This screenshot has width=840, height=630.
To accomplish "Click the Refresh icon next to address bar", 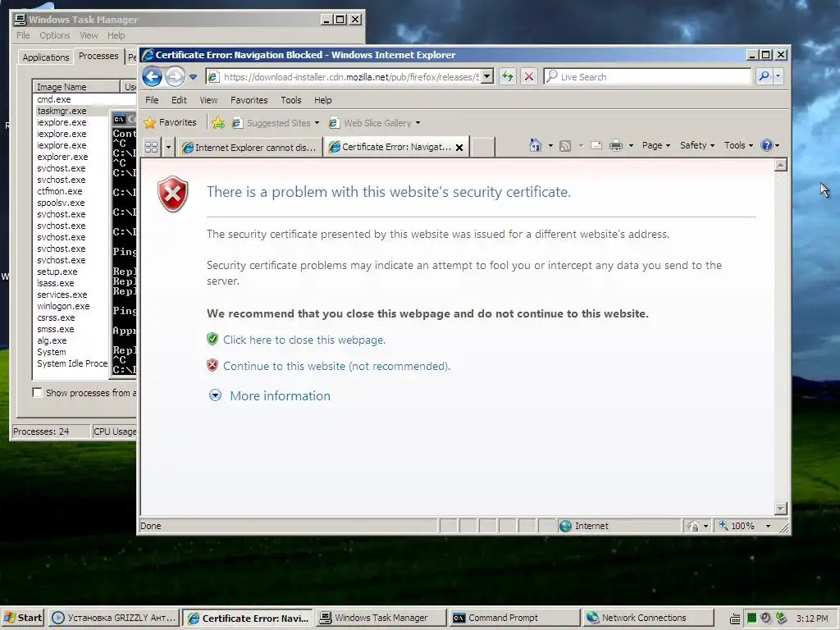I will 507,76.
